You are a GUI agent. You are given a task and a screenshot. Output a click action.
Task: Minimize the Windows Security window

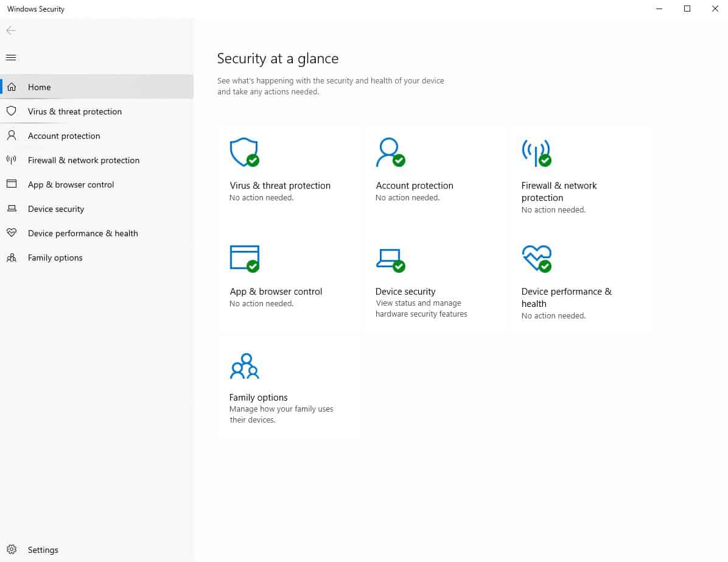point(659,9)
